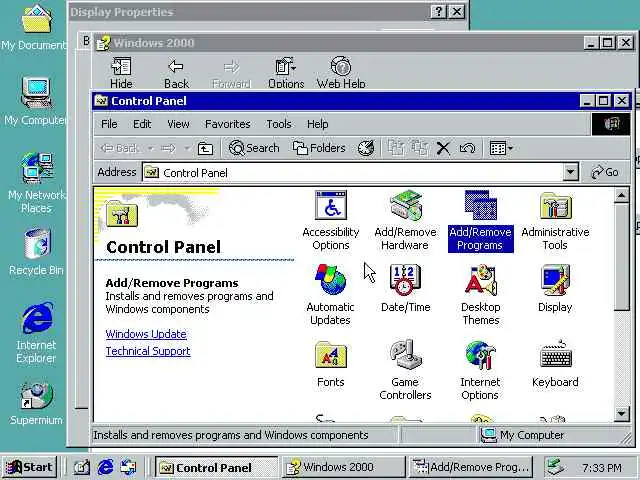Open Administrative Tools folder icon

(x=555, y=220)
